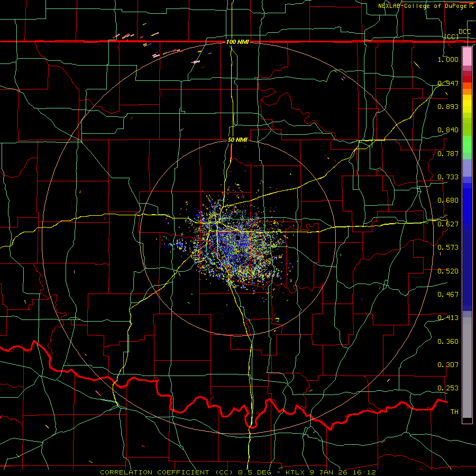This screenshot has width=476, height=476.
Task: Click the red segment of the color scale
Action: [467, 79]
